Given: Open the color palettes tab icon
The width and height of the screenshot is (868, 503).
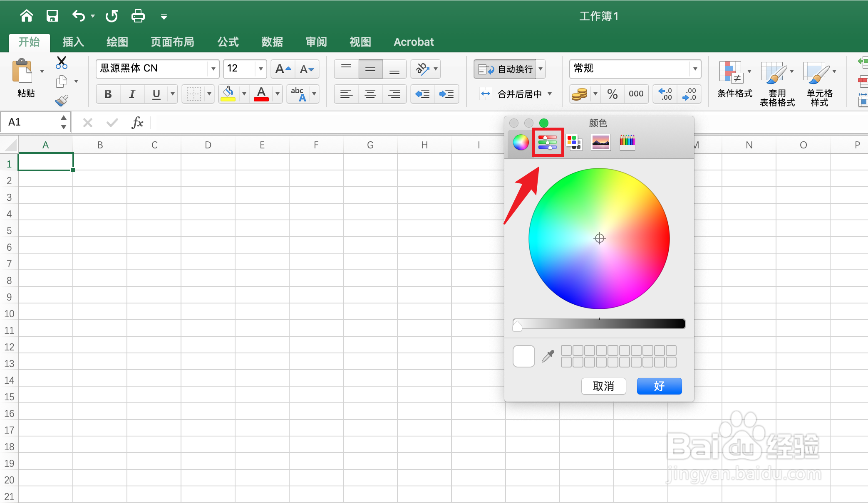Looking at the screenshot, I should 574,142.
